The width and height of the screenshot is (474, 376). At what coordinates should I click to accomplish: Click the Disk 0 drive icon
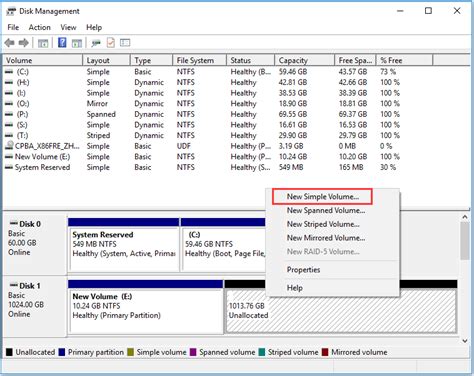tap(14, 223)
